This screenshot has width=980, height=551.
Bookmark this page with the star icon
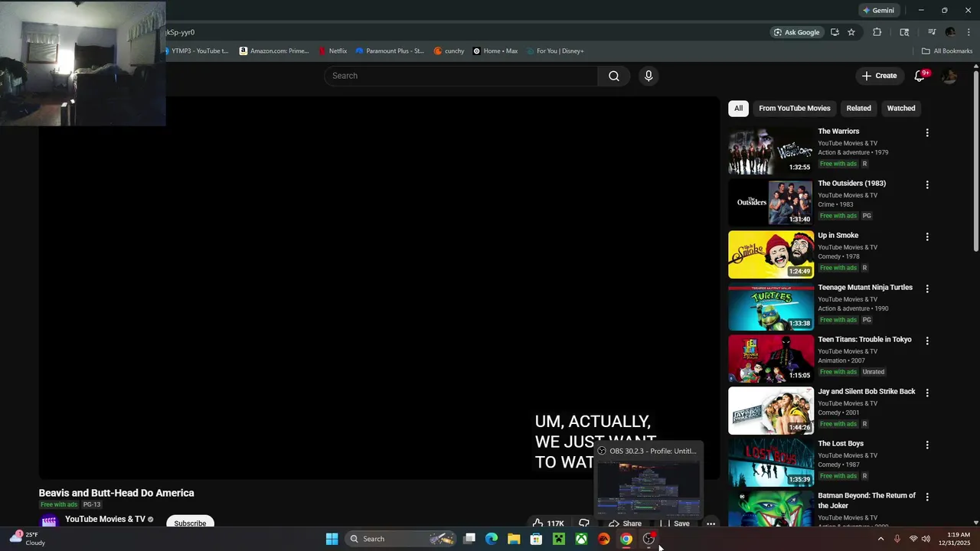(x=851, y=32)
